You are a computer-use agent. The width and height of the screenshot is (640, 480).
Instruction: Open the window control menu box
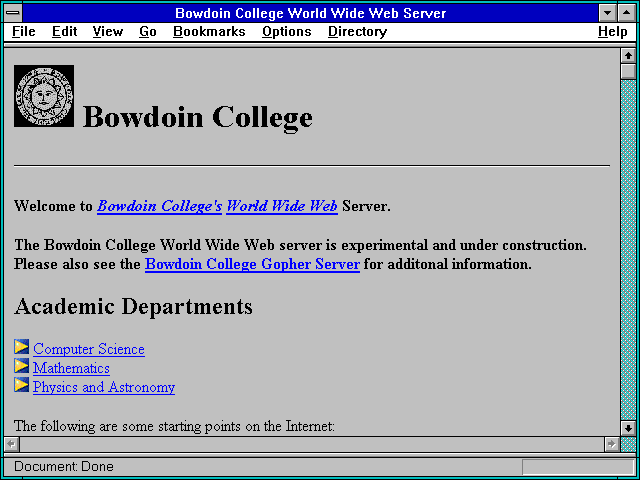coord(13,13)
